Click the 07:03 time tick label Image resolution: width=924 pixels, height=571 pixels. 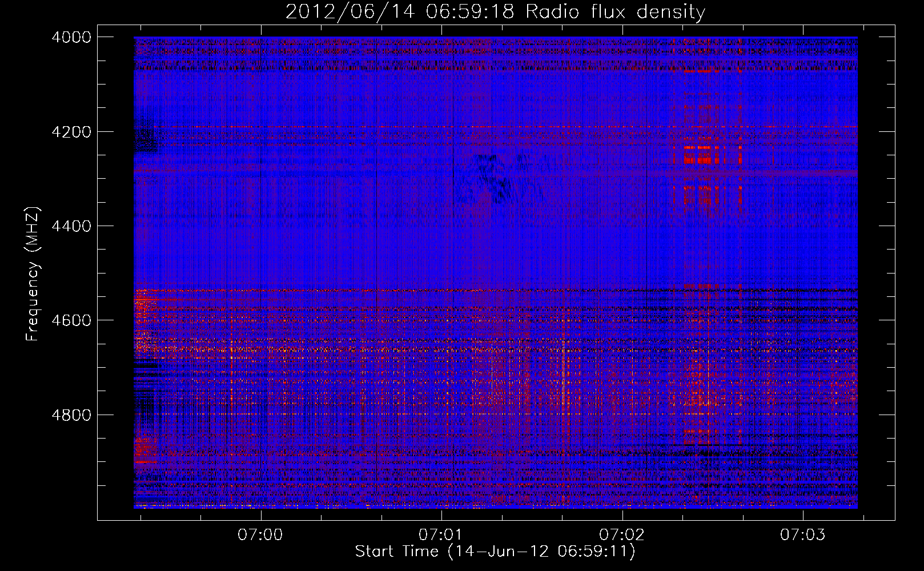point(802,535)
